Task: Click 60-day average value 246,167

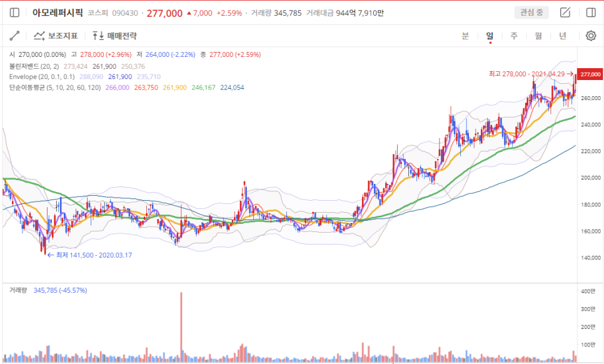Action: [x=203, y=88]
